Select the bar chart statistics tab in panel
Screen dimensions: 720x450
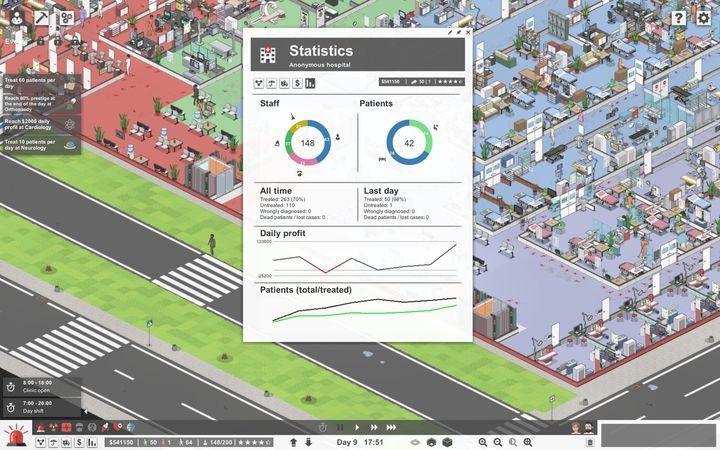point(310,83)
